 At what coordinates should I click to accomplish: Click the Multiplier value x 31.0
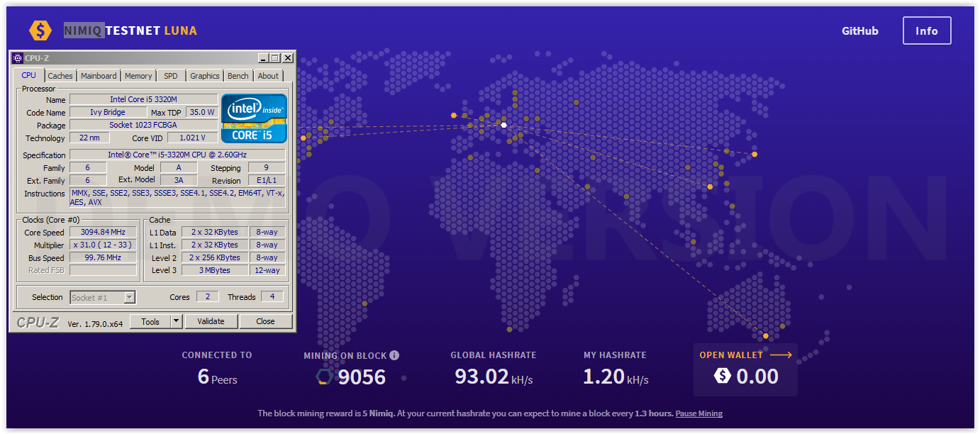click(103, 245)
